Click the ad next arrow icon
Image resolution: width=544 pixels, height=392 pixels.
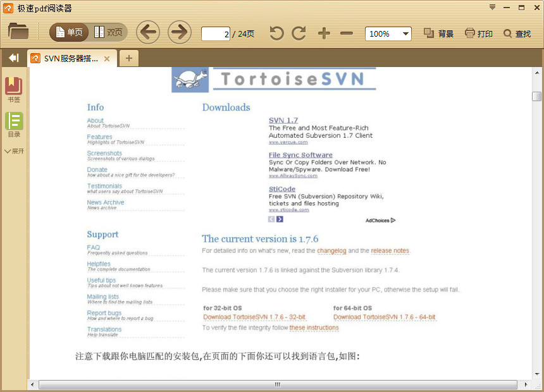[x=280, y=219]
